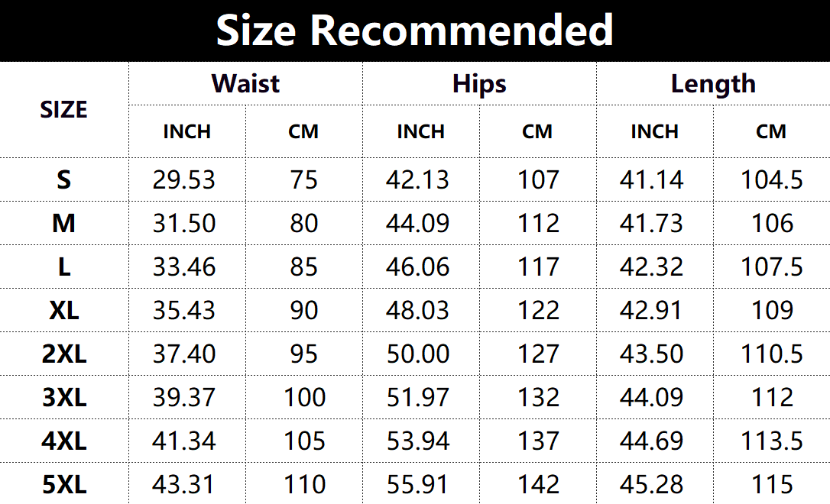Select the Waist column header
Viewport: 830px width, 504px height.
click(245, 83)
